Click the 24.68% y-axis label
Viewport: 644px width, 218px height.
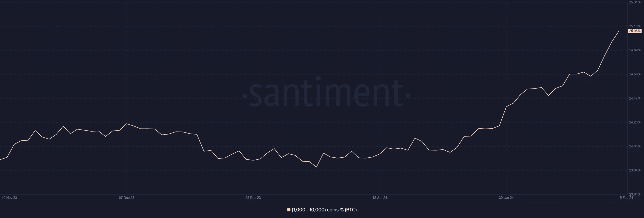point(635,74)
